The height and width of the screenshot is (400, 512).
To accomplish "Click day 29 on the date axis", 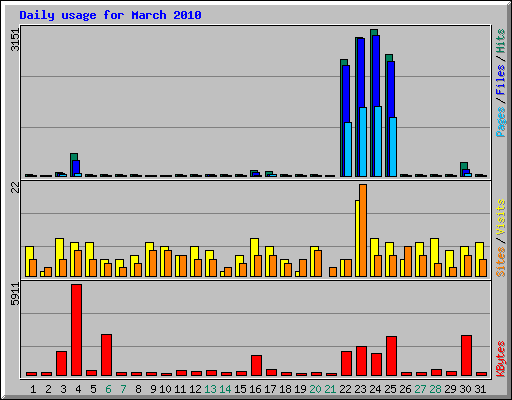I will point(450,389).
